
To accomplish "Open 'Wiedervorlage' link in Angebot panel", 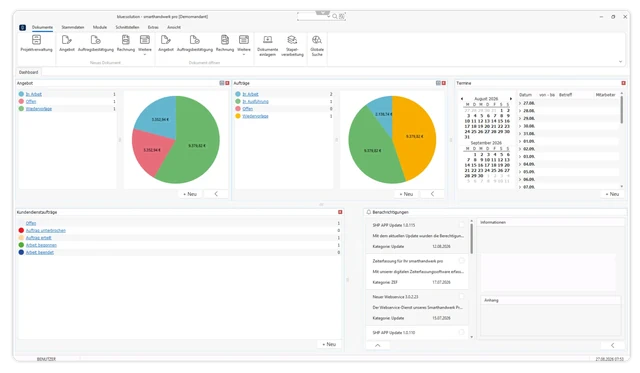I will pyautogui.click(x=39, y=109).
